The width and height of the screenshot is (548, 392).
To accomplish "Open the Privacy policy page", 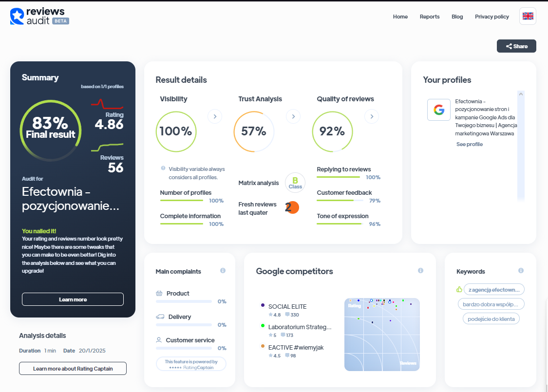I will (x=491, y=17).
